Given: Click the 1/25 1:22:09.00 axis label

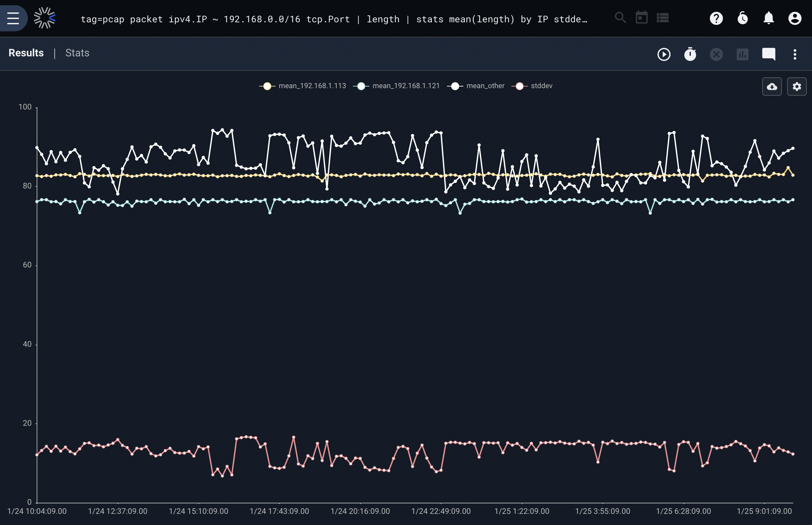Looking at the screenshot, I should pos(522,511).
